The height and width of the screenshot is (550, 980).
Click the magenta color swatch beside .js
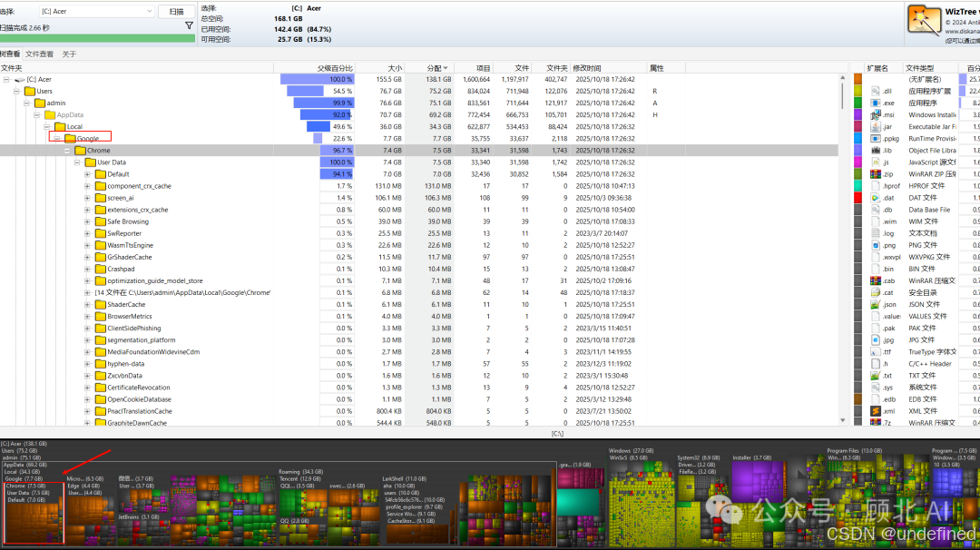(x=857, y=162)
